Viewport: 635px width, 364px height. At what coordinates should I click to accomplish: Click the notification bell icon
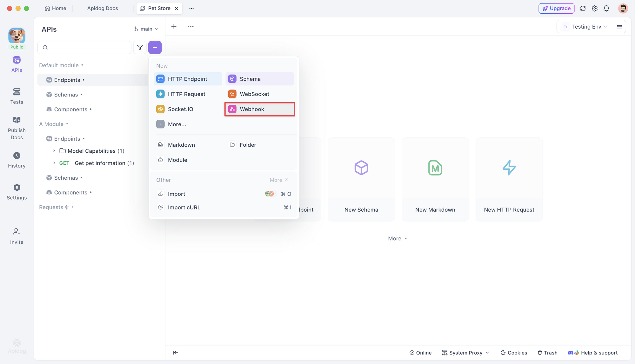click(606, 9)
